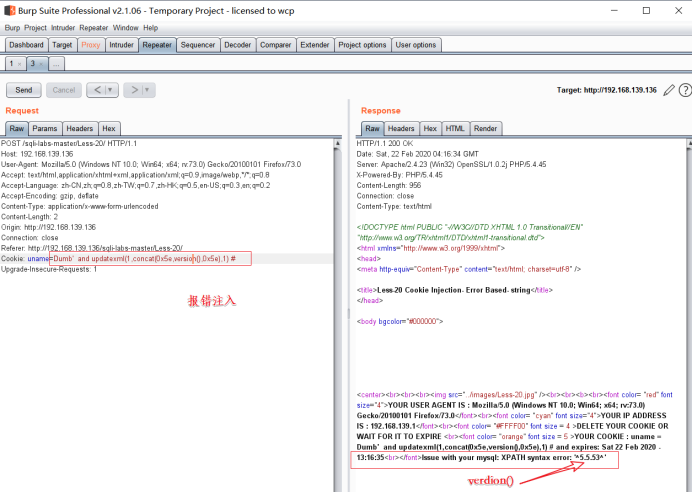
Task: Select the Response Headers tab
Action: click(x=401, y=128)
